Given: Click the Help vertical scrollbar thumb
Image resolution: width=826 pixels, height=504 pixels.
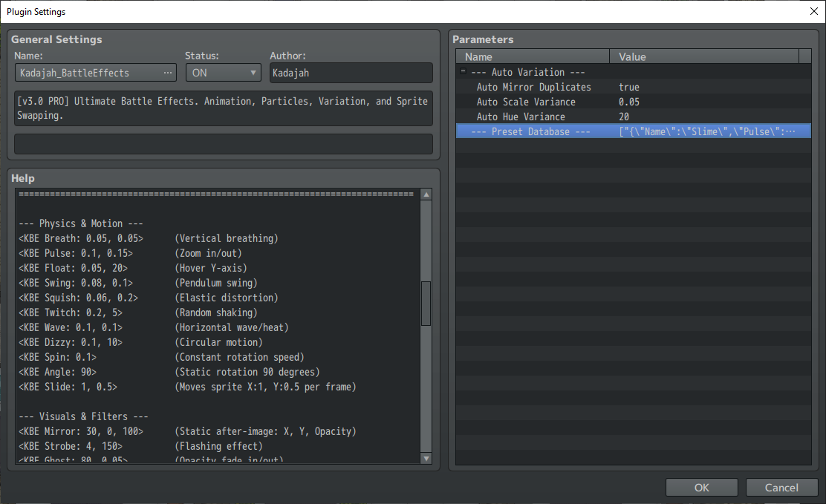Looking at the screenshot, I should pyautogui.click(x=426, y=304).
